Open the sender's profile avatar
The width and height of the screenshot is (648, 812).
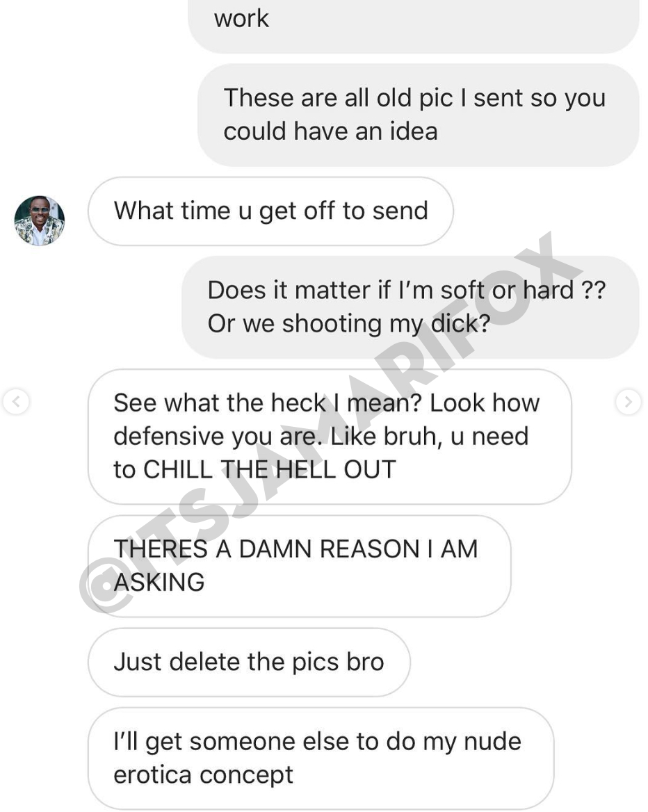point(40,220)
